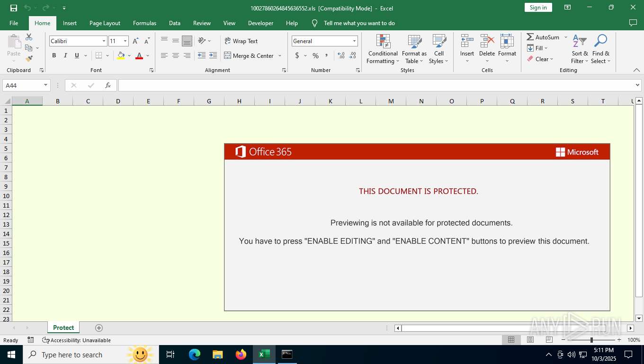The height and width of the screenshot is (364, 644).
Task: Open the Sort & Filter dropdown
Action: tap(580, 49)
